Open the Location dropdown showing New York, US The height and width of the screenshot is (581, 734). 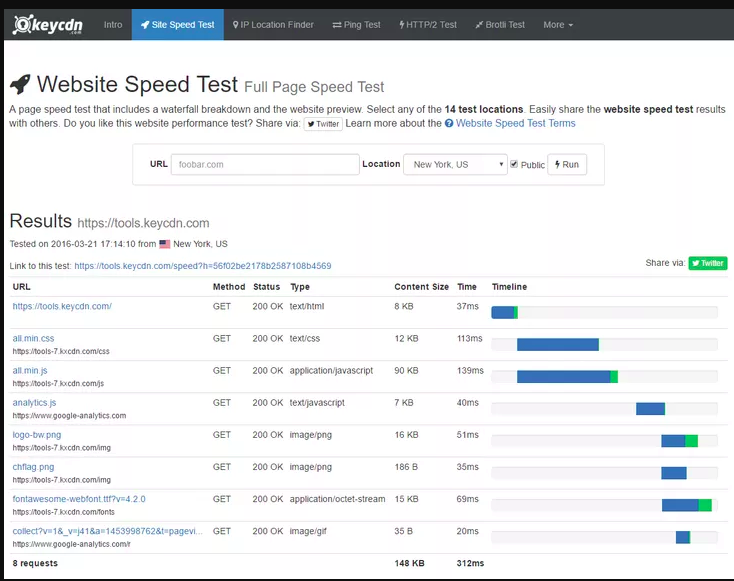tap(455, 164)
